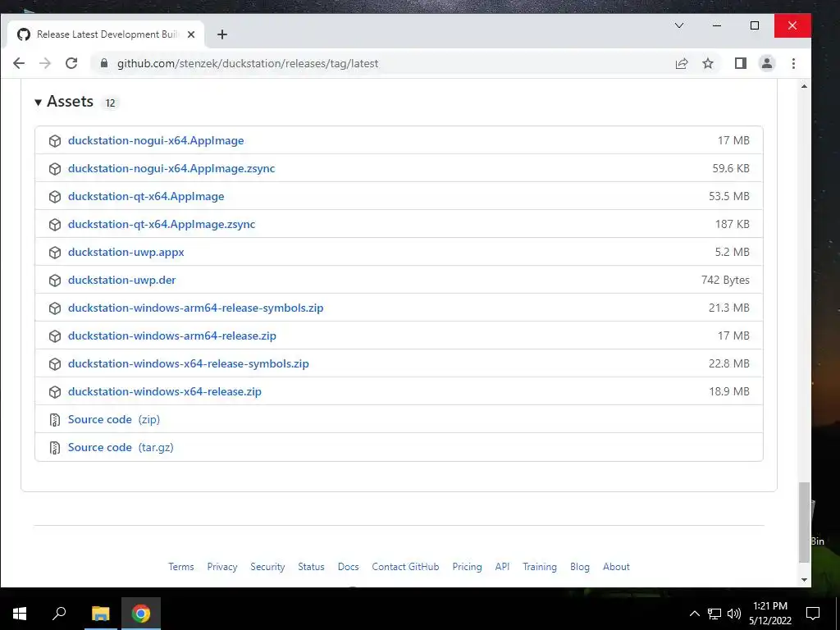Click package icon beside arm64-release-symbols.zip

pos(55,308)
